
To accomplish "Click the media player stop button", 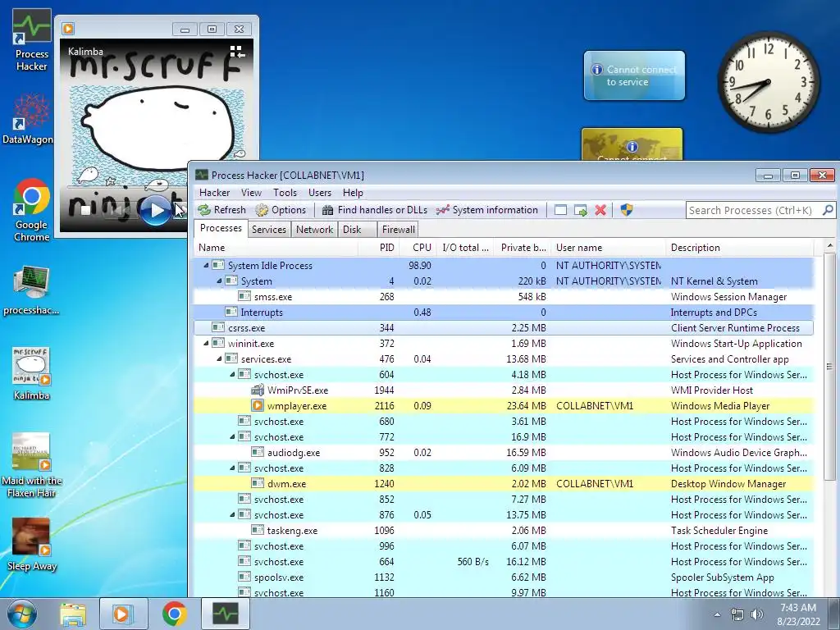I will (84, 211).
